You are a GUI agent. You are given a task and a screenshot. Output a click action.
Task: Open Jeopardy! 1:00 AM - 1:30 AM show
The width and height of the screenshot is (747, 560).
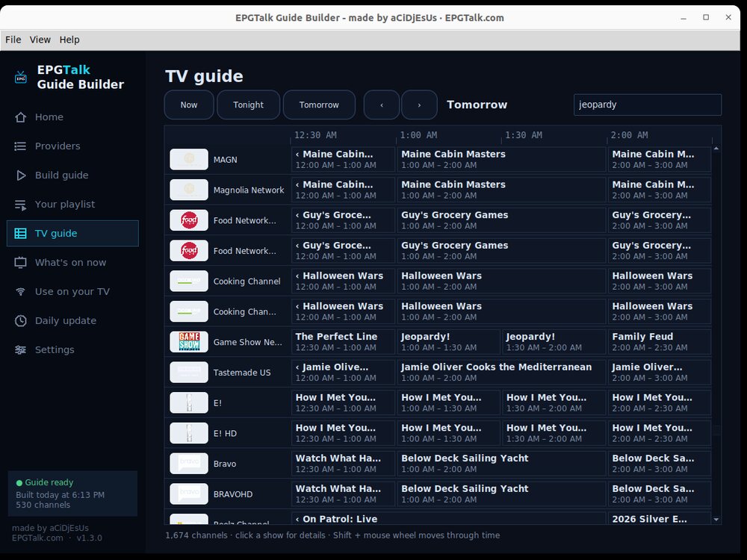[x=449, y=342]
